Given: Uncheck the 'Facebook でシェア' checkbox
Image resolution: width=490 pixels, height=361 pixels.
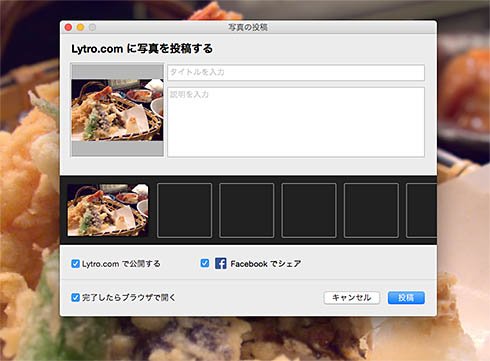Looking at the screenshot, I should [205, 263].
